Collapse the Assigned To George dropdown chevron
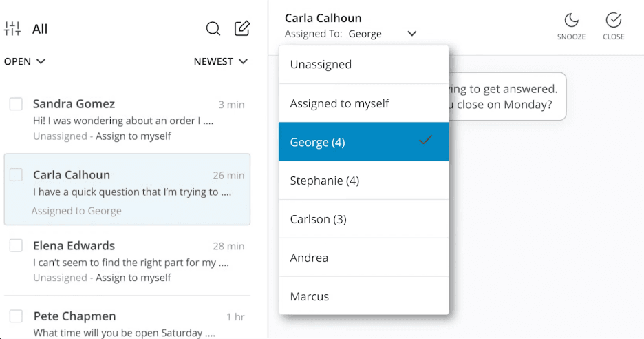The image size is (644, 339). (411, 34)
